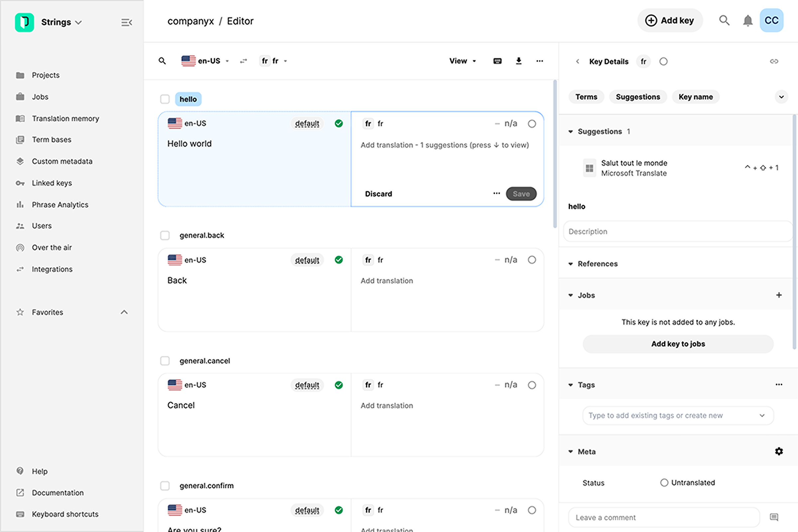Collapse the sidebar using the menu icon
The height and width of the screenshot is (532, 798).
(x=126, y=22)
